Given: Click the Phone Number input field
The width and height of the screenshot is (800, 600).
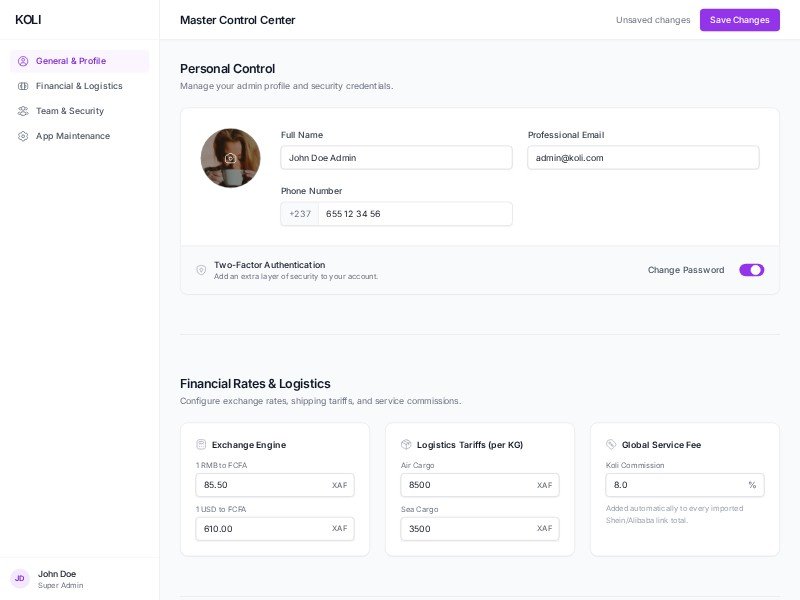Looking at the screenshot, I should click(415, 214).
